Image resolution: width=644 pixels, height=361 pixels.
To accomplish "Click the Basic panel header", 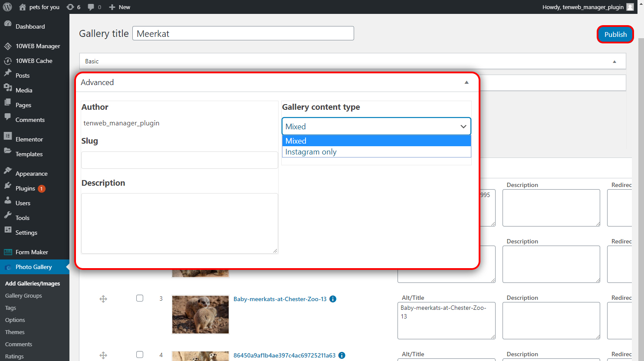I will point(352,61).
